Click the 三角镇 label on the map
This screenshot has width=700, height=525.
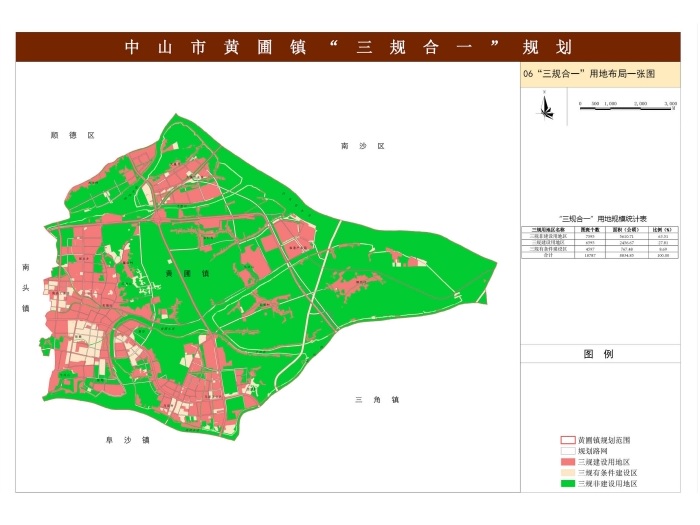(x=376, y=400)
